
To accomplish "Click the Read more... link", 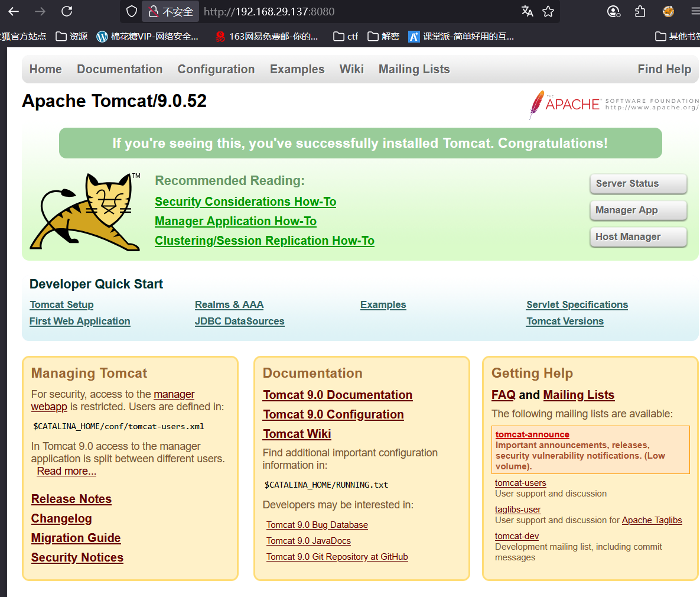I will coord(67,472).
